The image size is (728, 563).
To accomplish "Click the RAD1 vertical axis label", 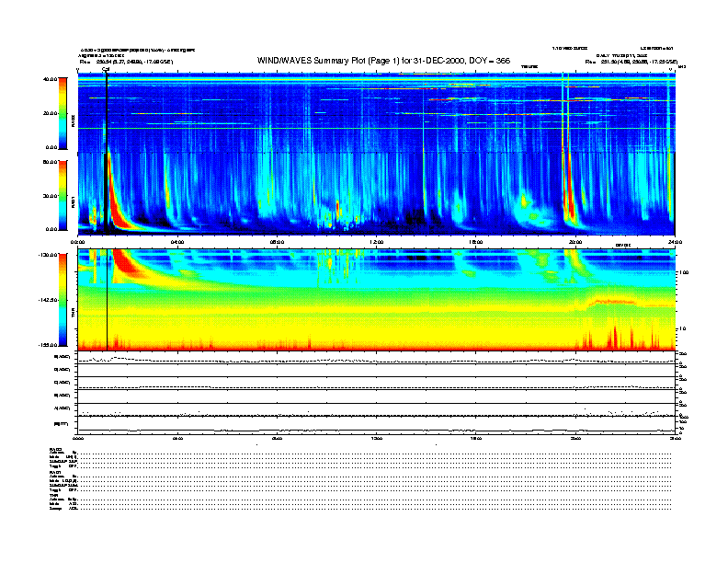I will click(x=73, y=202).
